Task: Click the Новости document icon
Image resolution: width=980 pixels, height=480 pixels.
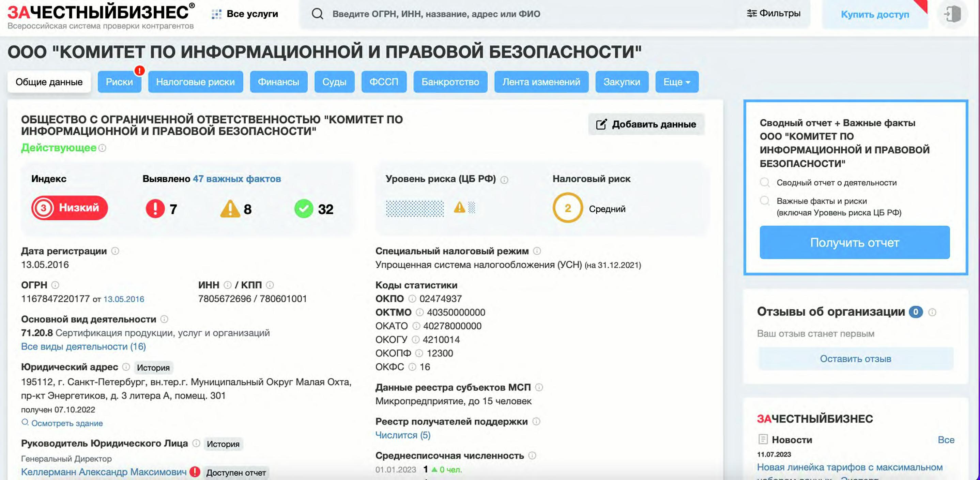Action: [x=763, y=440]
